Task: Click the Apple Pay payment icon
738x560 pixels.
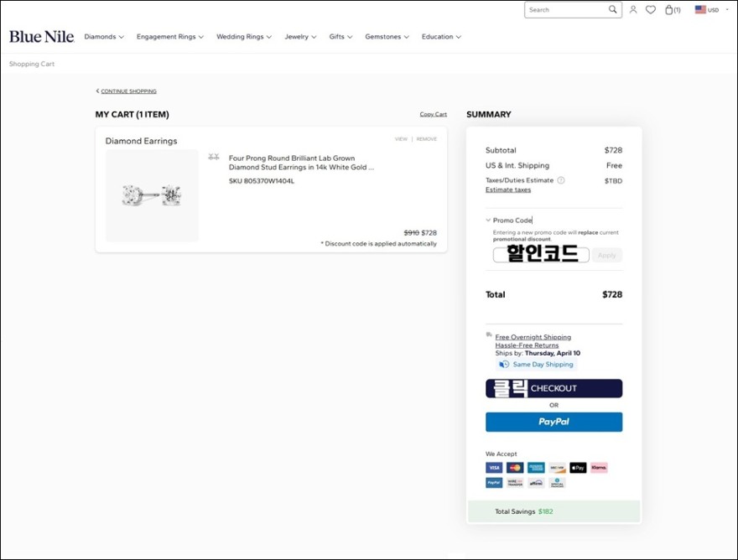Action: click(x=578, y=467)
